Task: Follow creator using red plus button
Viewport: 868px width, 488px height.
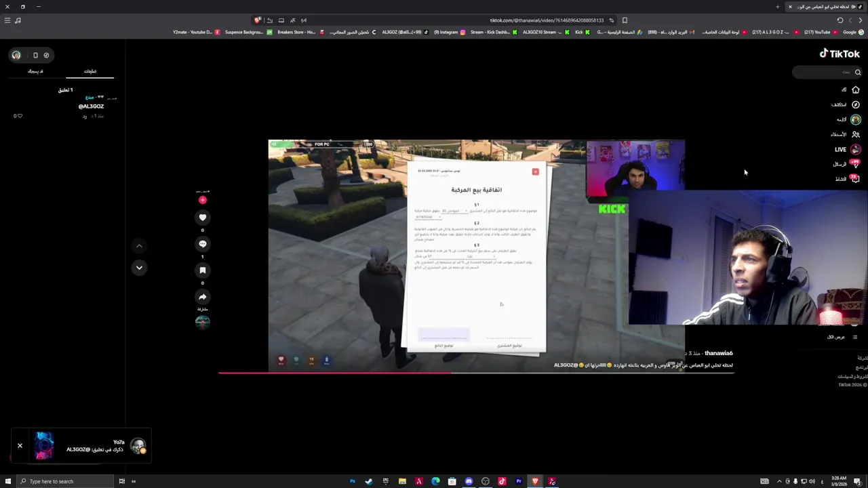Action: pos(202,200)
